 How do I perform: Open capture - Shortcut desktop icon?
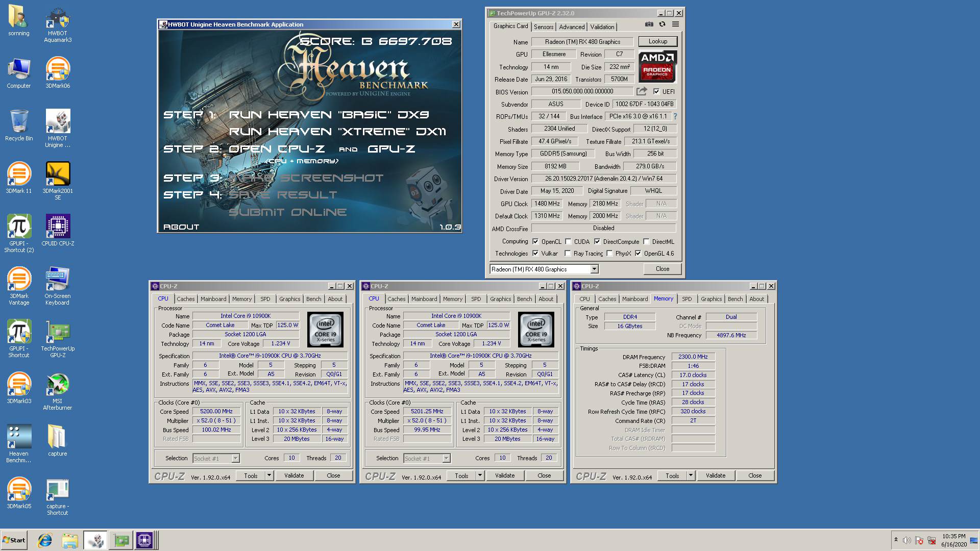point(58,497)
